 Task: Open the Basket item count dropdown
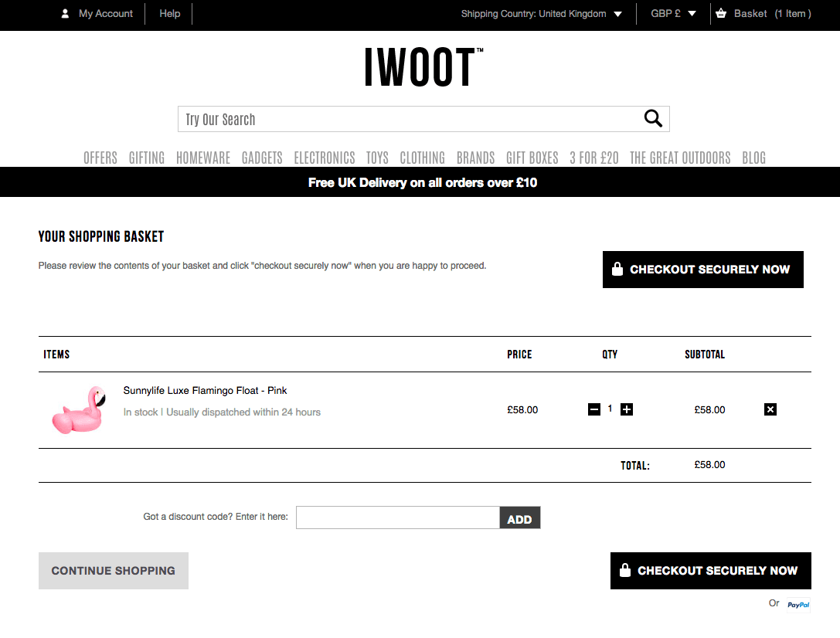(x=793, y=13)
